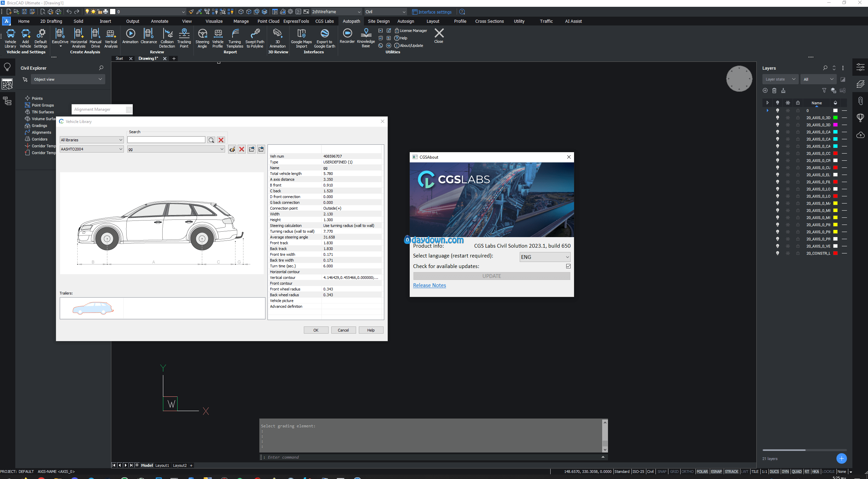Toggle visibility bulb of layer 0

(777, 111)
